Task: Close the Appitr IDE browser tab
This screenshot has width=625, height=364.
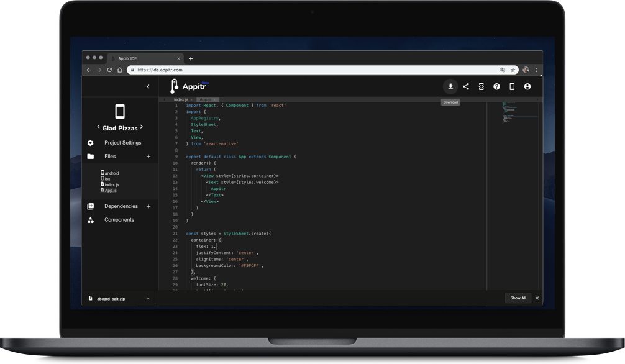Action: [x=178, y=58]
